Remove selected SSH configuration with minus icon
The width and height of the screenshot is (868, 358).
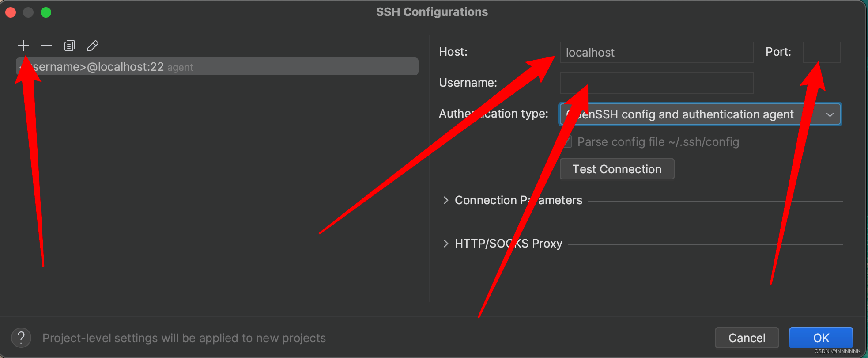(46, 46)
